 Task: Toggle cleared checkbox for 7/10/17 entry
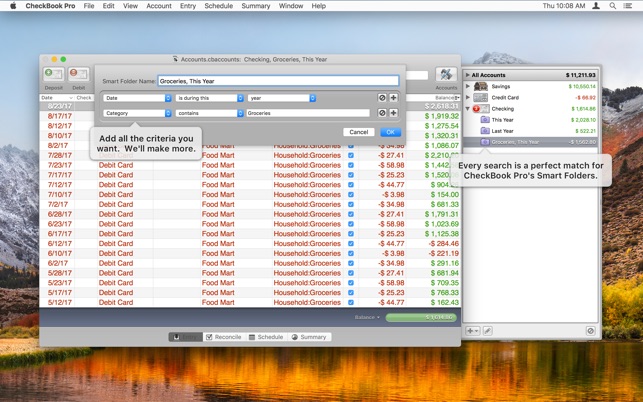point(351,194)
